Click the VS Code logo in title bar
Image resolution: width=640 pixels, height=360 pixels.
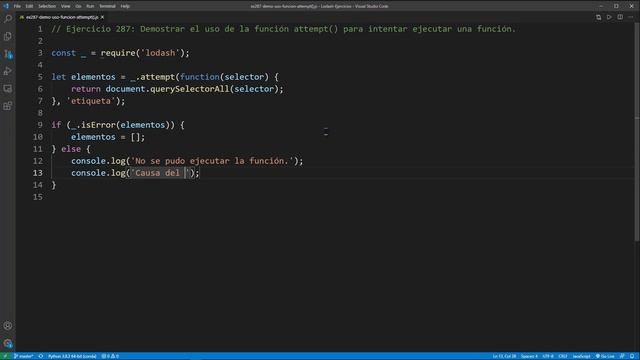(6, 6)
